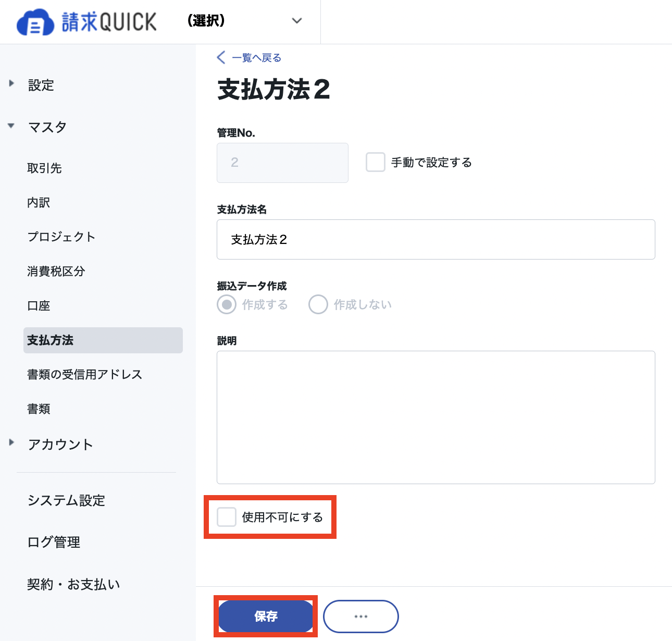Select 口座 in the sidebar

point(39,306)
